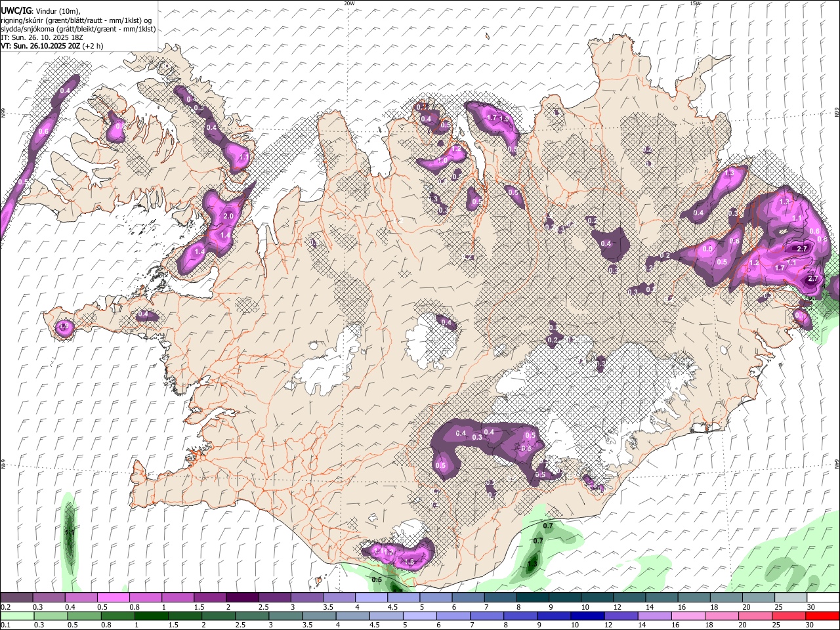Pick the lower legend swatch for 20–25
840x630 pixels.
point(755,616)
